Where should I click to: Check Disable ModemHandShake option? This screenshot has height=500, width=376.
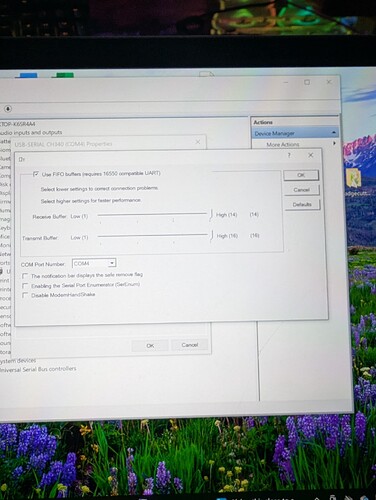point(25,295)
